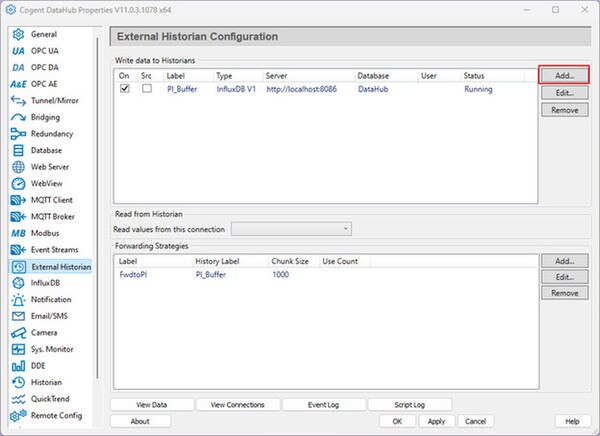Open the Event Log button
This screenshot has height=436, width=600.
click(x=323, y=405)
